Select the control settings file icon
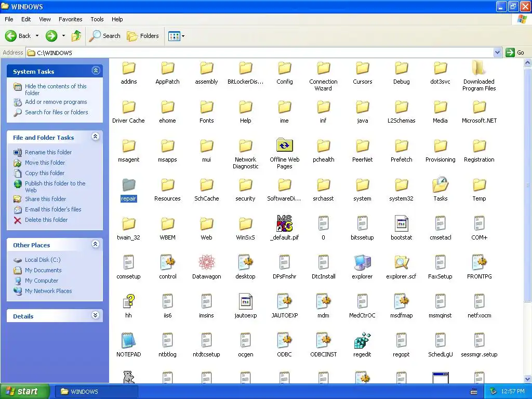532x399 pixels. [x=168, y=262]
